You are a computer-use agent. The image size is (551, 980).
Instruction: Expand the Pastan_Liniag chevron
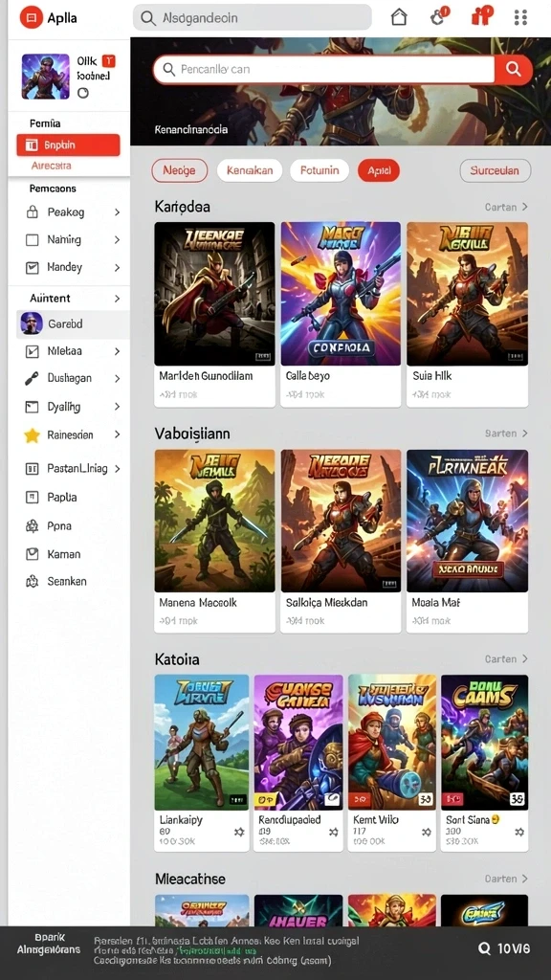tap(117, 469)
